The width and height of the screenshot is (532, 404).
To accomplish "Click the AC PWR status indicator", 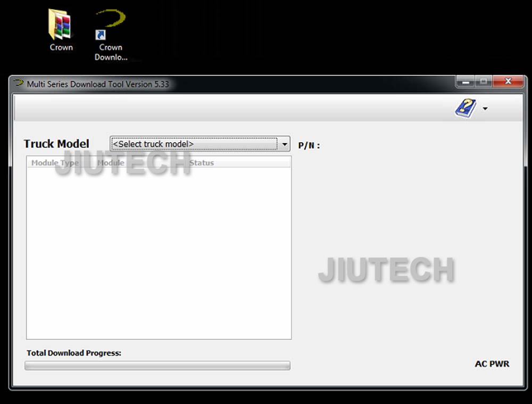I will click(x=492, y=364).
